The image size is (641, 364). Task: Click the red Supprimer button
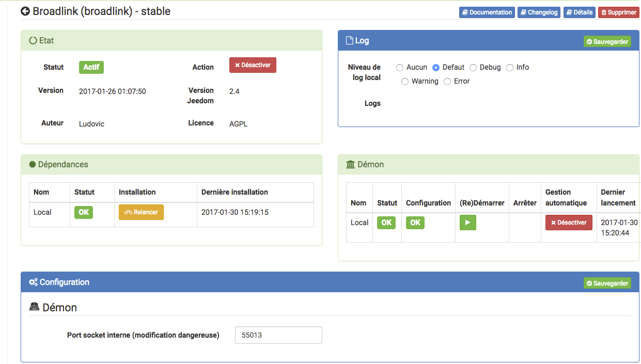(x=619, y=12)
